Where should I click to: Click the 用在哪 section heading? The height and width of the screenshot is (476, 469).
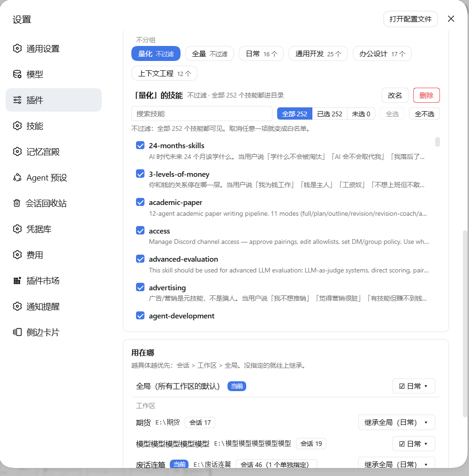(143, 353)
